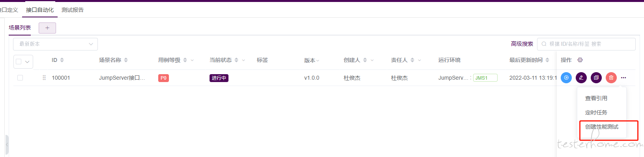Sort by 责任人 column arrows
Viewport: 644px width, 157px height.
click(412, 60)
